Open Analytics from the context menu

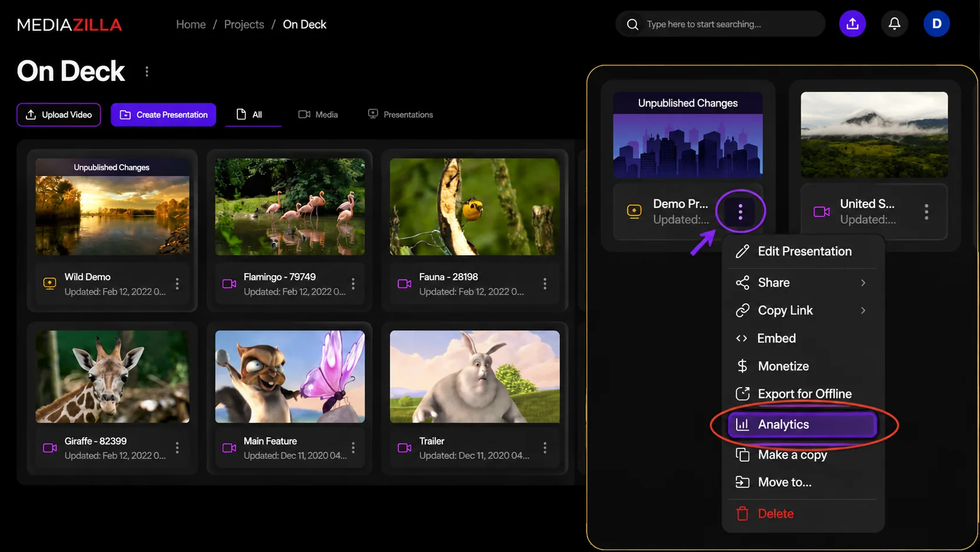[802, 425]
